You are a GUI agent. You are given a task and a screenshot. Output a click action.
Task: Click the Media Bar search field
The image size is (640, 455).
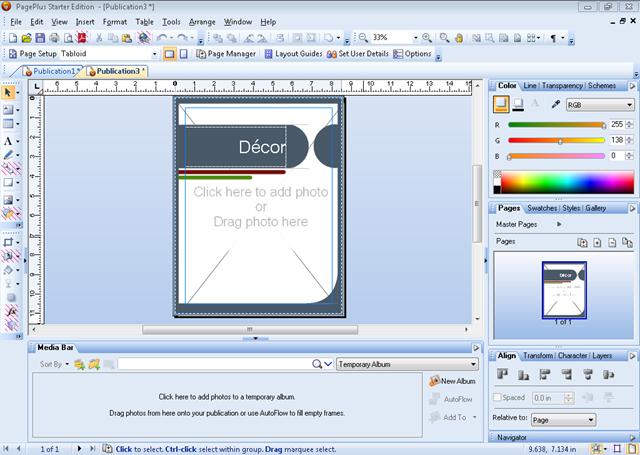[215, 364]
